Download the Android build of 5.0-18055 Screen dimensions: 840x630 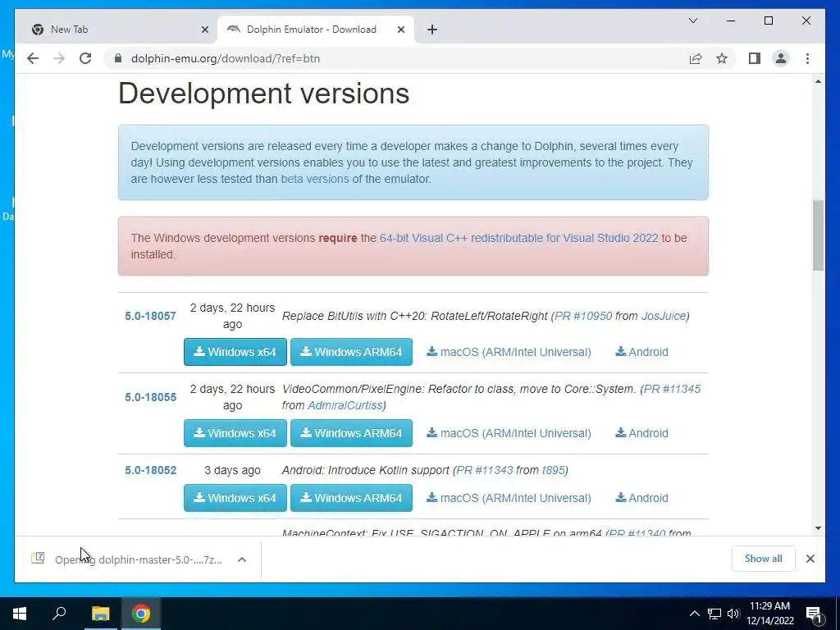pos(641,433)
